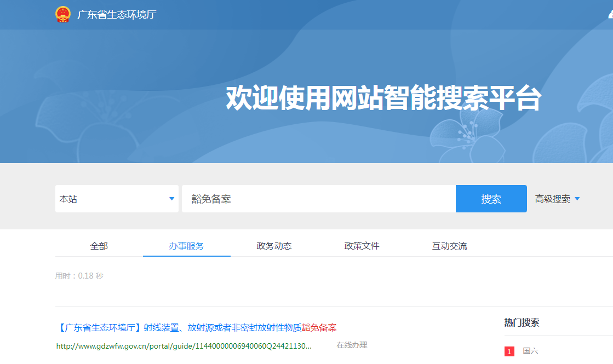Screen dimensions: 613x364
Task: Go to the 政务动态 tab
Action: pos(274,246)
